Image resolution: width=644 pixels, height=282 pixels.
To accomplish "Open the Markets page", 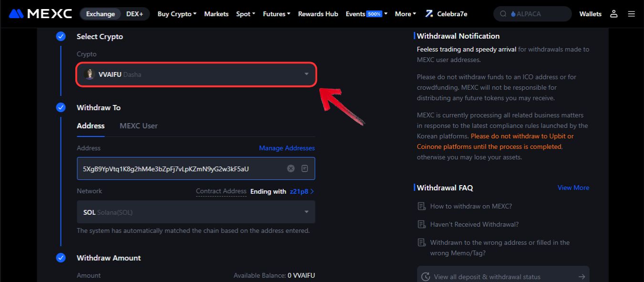I will point(216,14).
